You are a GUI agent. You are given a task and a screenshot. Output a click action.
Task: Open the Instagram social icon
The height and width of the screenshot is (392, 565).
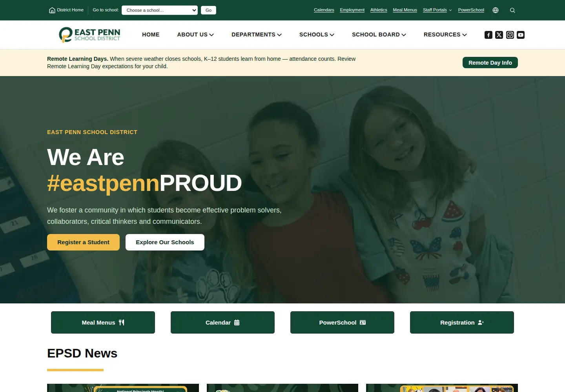(510, 35)
